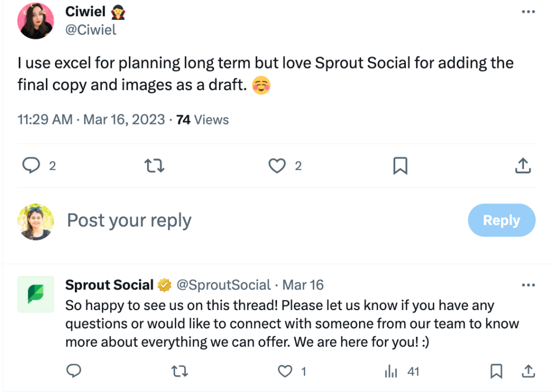Viewport: 552px width, 392px height.
Task: Open the 74 Views count
Action: click(x=203, y=120)
